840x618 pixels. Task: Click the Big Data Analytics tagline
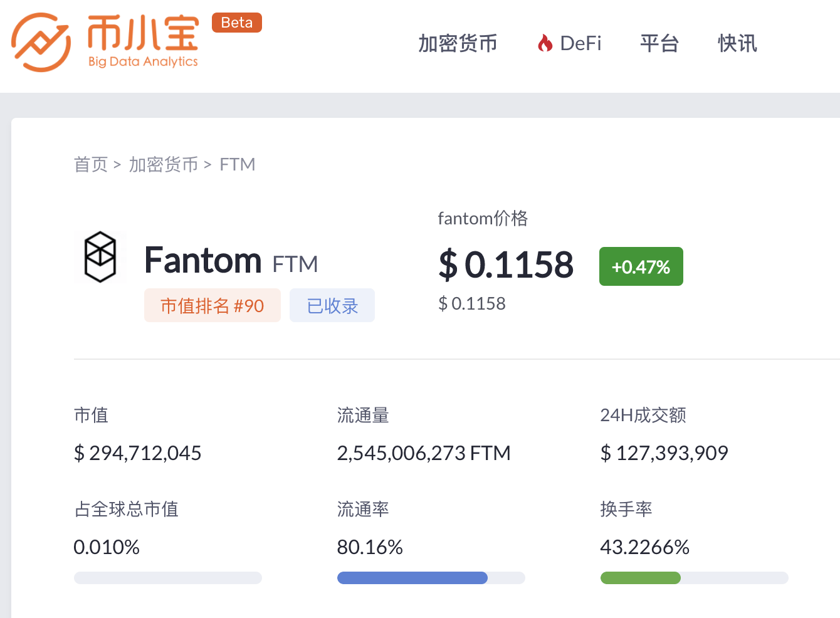(143, 61)
